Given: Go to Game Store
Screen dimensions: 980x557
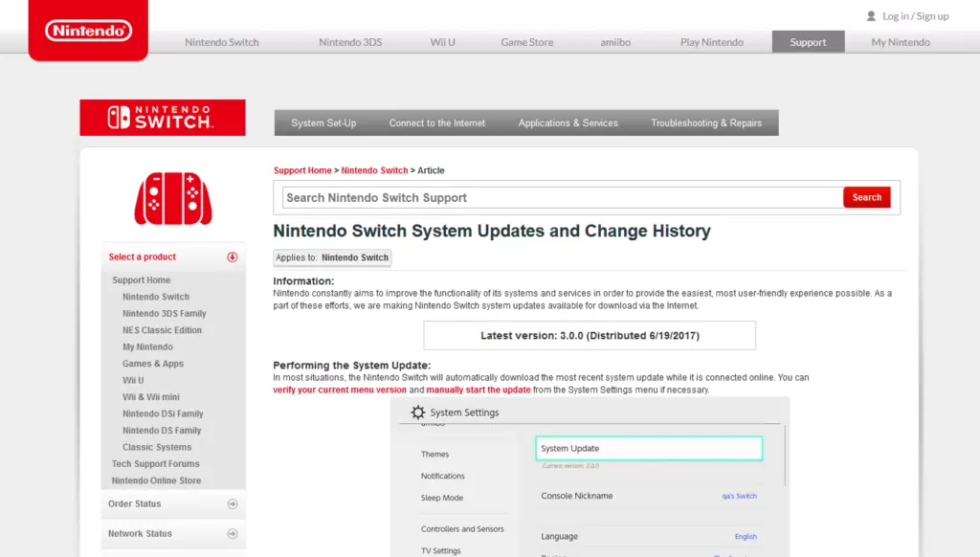Looking at the screenshot, I should pos(527,42).
